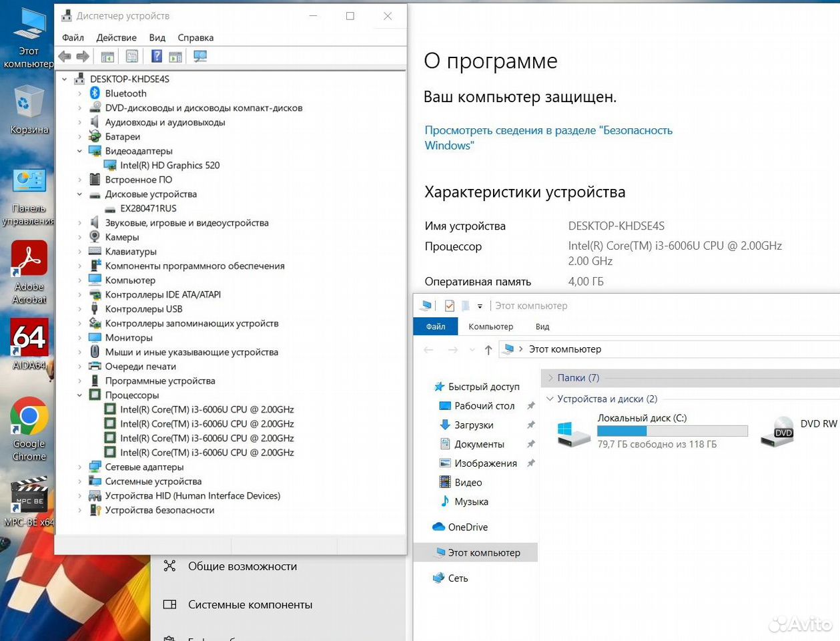Open Действие menu in Device Manager
Viewport: 840px width, 641px height.
[116, 37]
